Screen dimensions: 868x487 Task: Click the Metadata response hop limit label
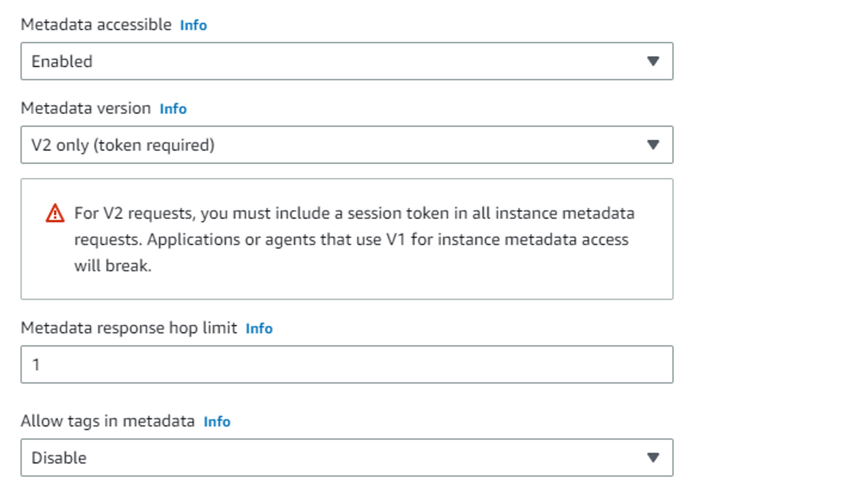(129, 328)
